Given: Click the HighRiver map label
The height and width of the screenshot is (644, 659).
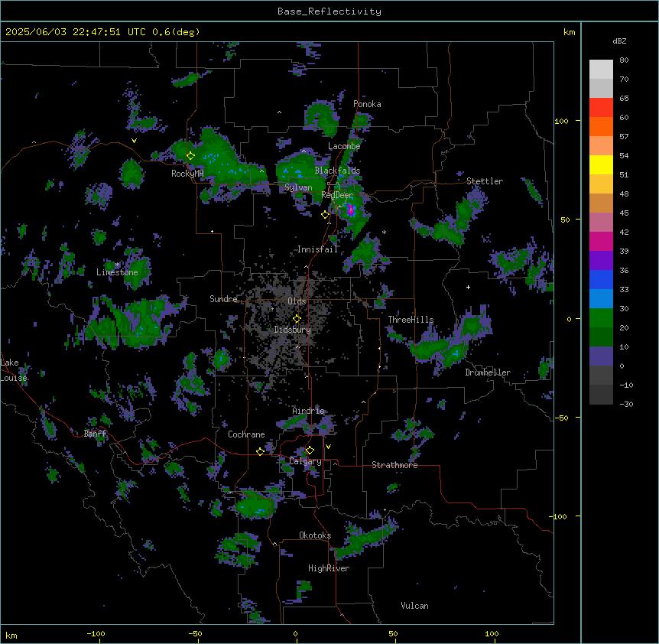Looking at the screenshot, I should (x=329, y=568).
